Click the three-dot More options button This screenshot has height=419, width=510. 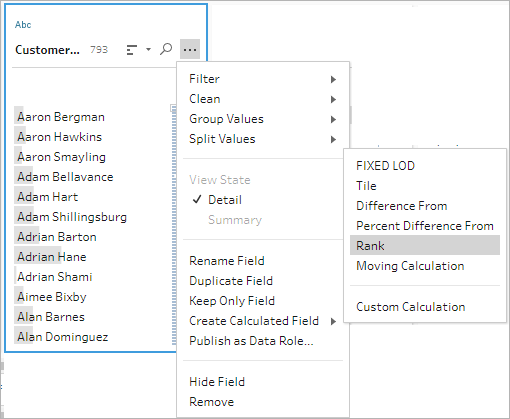click(x=190, y=49)
